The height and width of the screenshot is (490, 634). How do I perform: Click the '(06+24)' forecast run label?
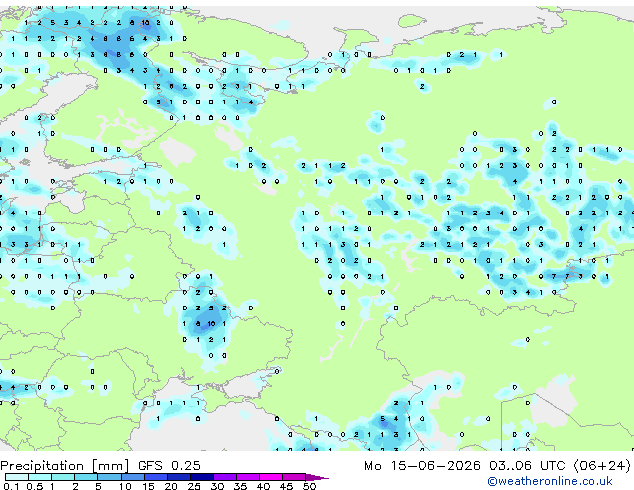click(x=602, y=466)
